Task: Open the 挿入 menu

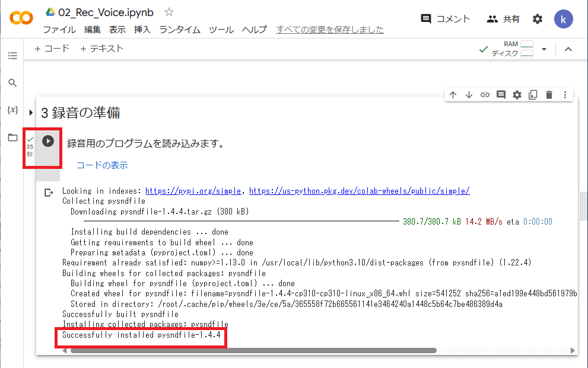Action: pos(142,30)
